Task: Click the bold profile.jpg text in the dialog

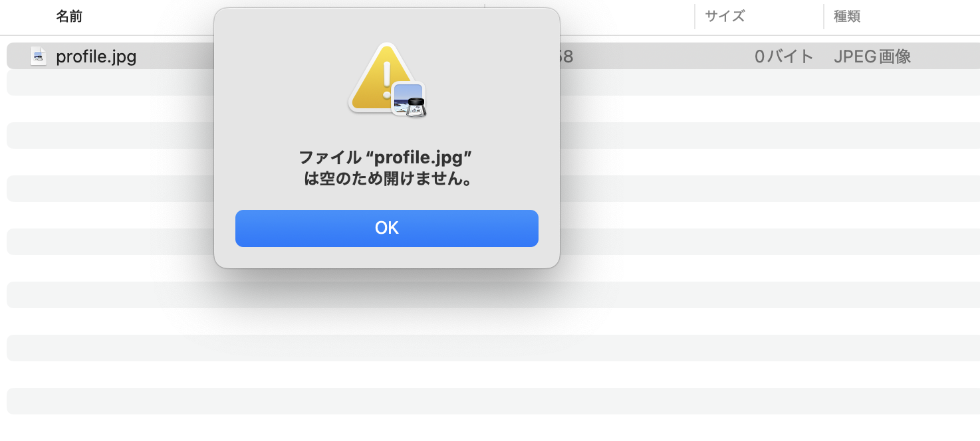Action: (x=419, y=158)
